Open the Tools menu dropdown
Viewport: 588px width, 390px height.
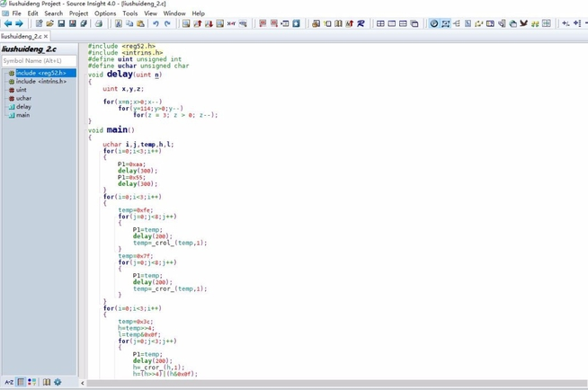coord(130,13)
